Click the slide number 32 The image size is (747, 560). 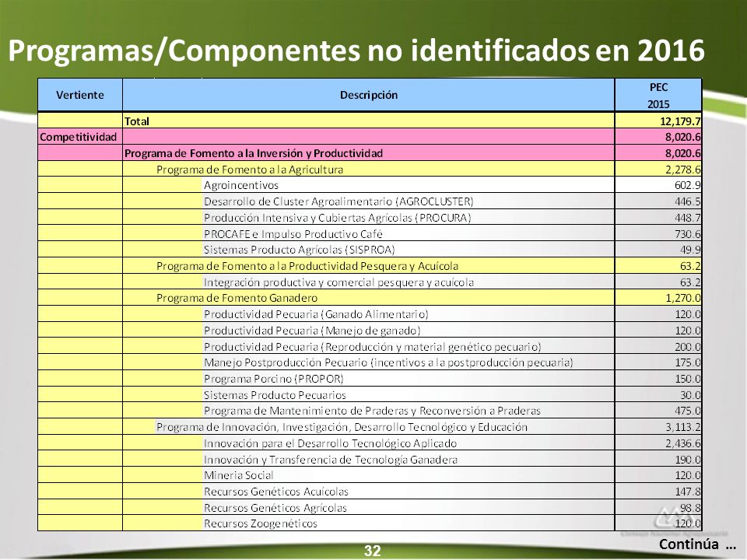[373, 551]
